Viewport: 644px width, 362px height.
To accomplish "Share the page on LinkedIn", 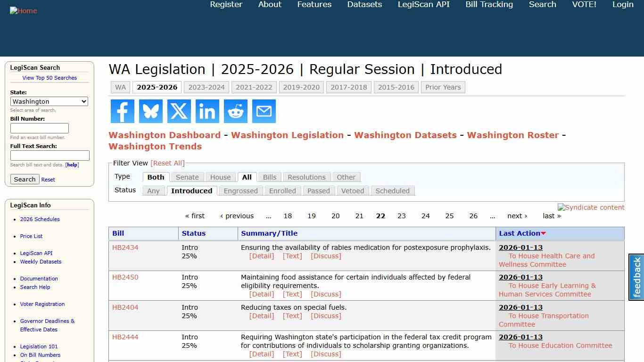I will click(207, 111).
